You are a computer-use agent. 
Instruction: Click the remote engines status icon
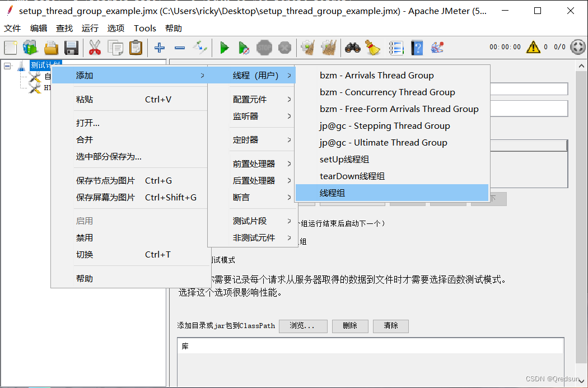[577, 47]
